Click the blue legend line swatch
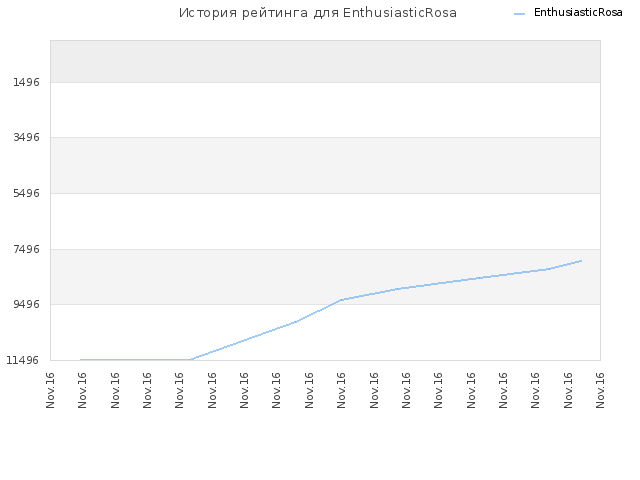640x480 pixels. [519, 14]
